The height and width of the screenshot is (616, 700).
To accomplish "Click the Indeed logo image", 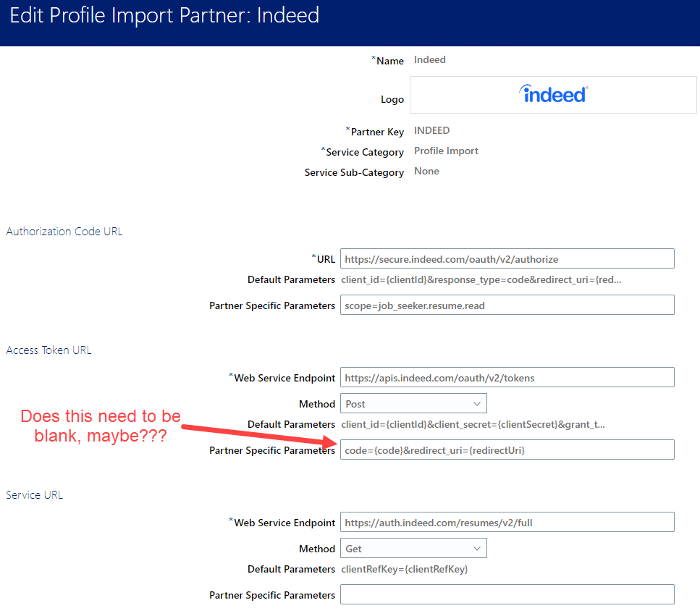I will [554, 94].
